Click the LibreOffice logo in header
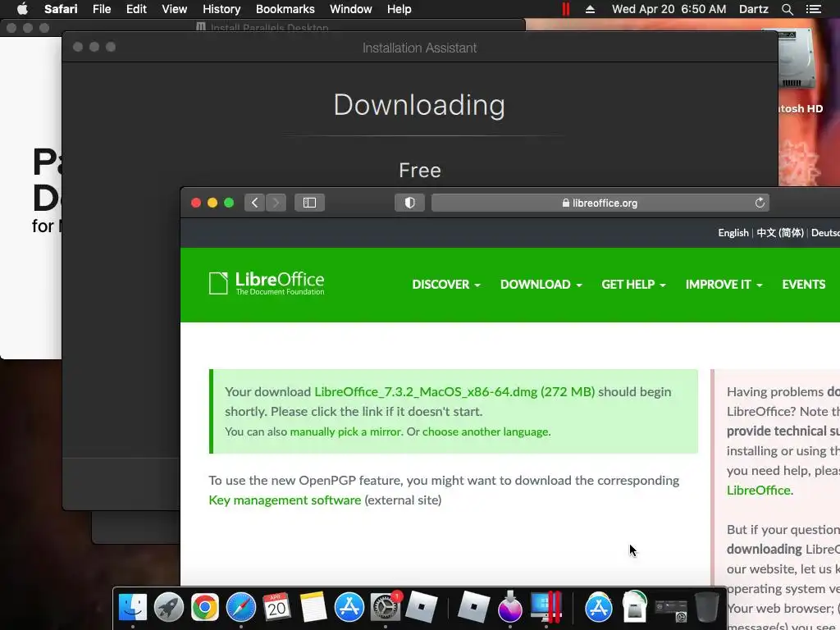This screenshot has width=840, height=630. 267,283
